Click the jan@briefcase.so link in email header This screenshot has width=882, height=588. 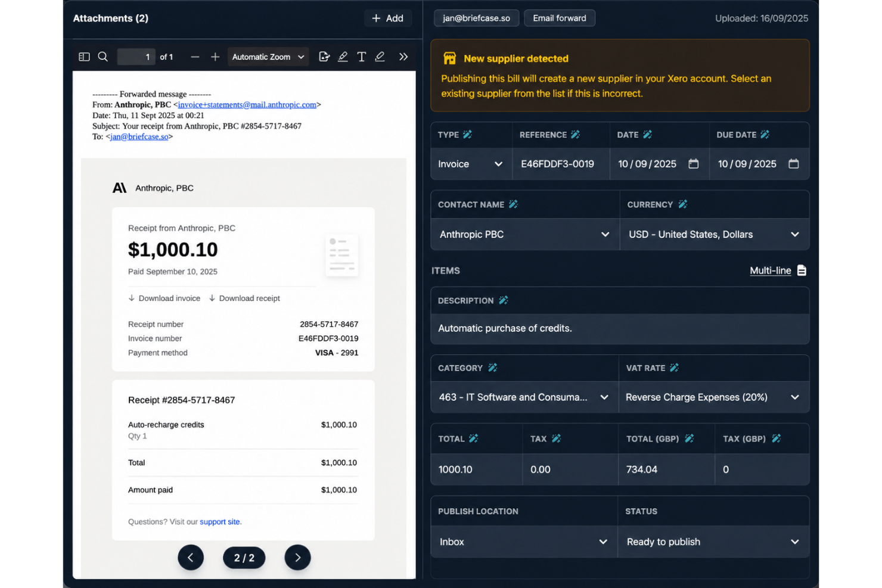(x=139, y=137)
